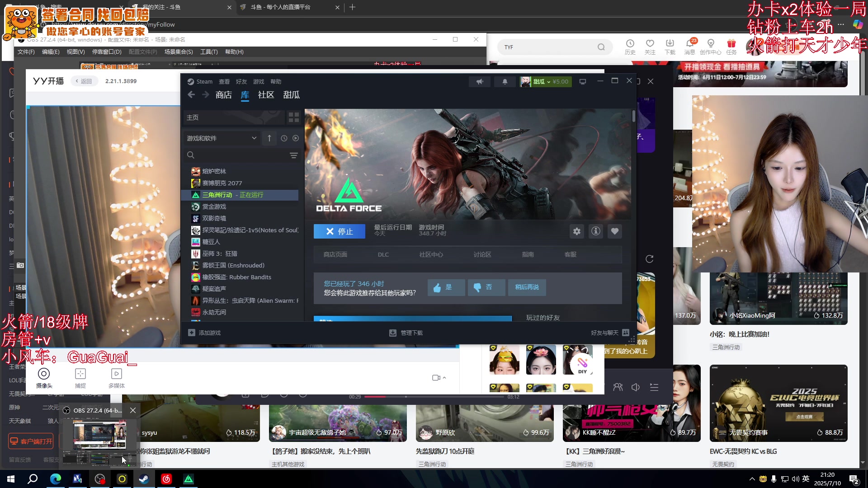Open the 查看 menu in Steam
The height and width of the screenshot is (488, 868).
click(224, 82)
